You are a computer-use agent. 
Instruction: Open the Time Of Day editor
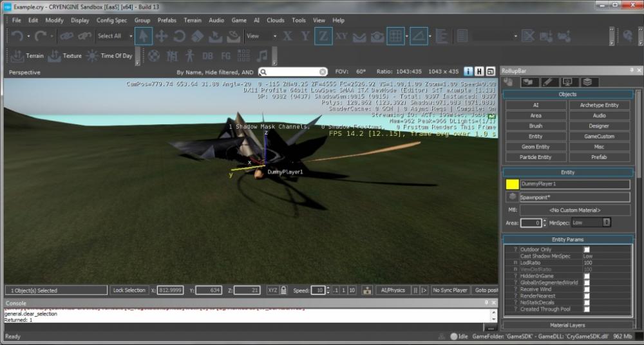[109, 55]
